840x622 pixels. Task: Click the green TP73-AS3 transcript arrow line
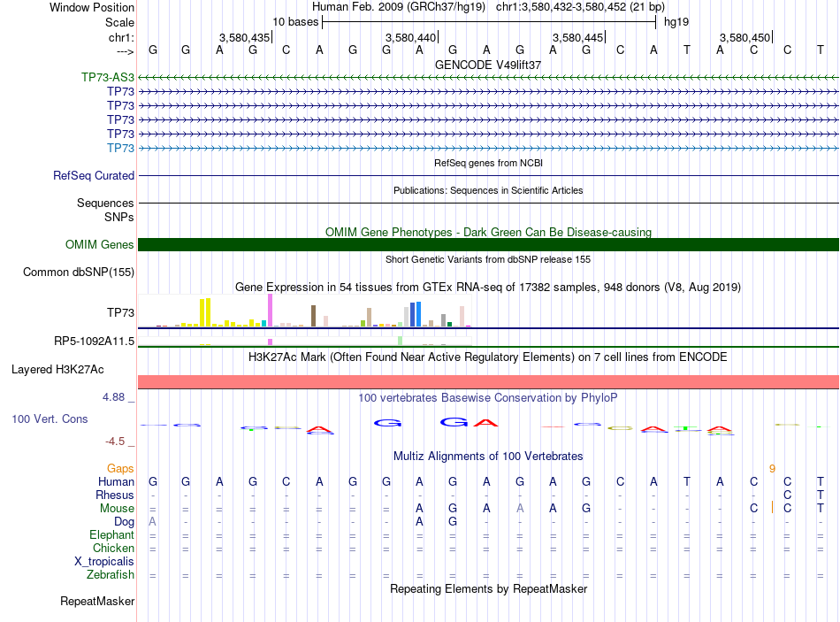488,78
